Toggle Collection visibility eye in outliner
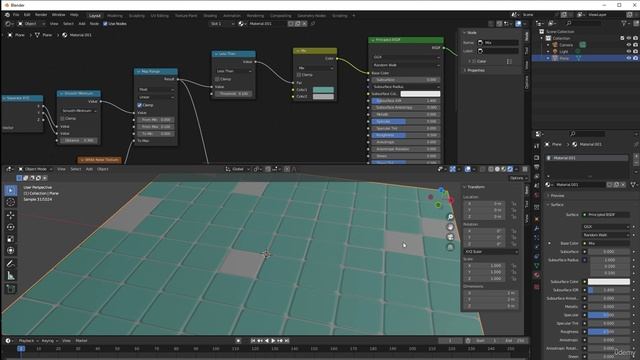This screenshot has width=640, height=360. [629, 38]
